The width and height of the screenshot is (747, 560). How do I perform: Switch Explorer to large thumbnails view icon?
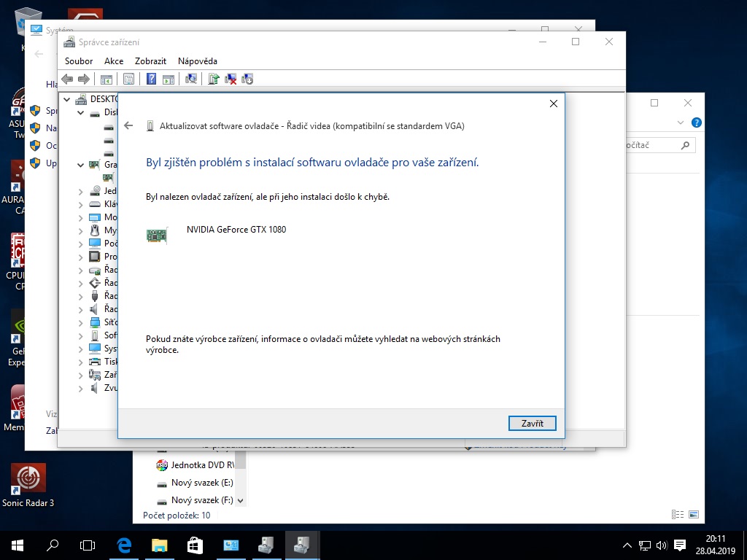tap(694, 514)
